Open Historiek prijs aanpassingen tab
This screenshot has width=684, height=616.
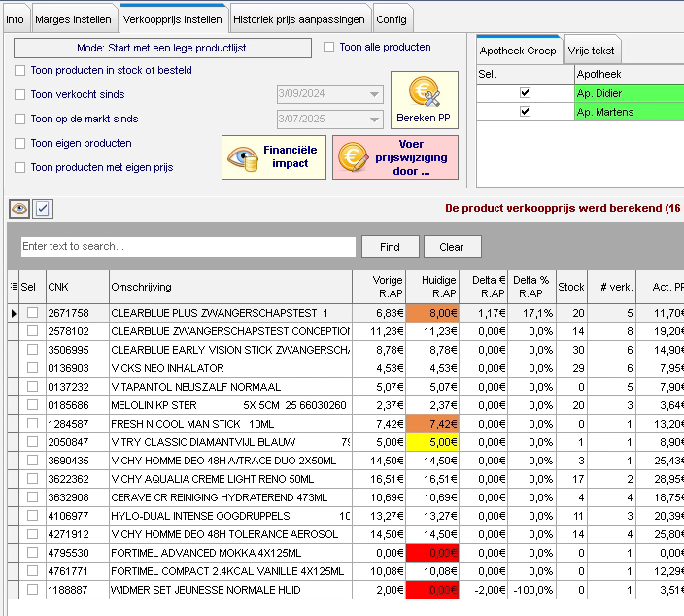[301, 19]
